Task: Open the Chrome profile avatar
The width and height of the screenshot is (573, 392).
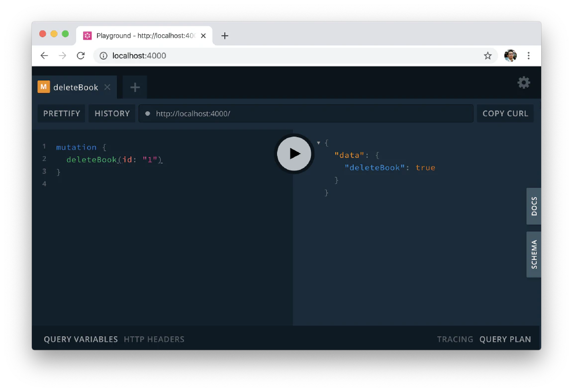Action: [510, 56]
